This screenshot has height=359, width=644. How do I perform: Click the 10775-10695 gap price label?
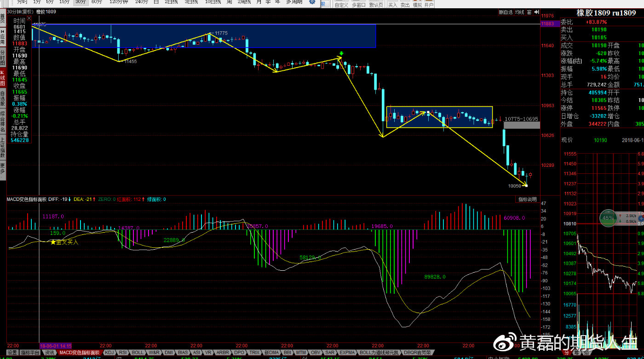pyautogui.click(x=521, y=119)
